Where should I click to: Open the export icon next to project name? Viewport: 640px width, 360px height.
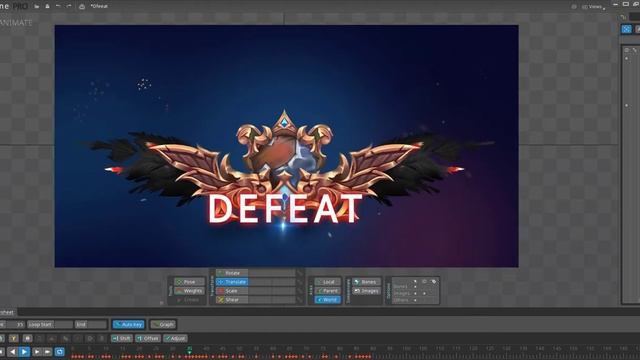coord(82,7)
